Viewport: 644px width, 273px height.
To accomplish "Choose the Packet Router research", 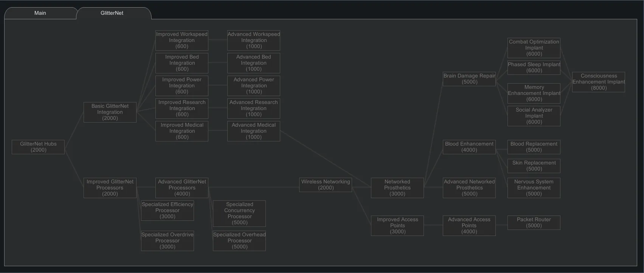I will click(x=534, y=223).
